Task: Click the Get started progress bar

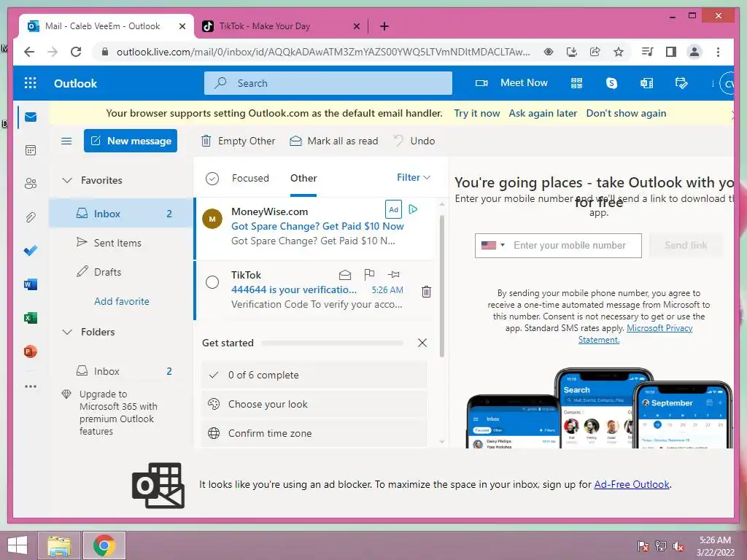Action: pos(333,343)
